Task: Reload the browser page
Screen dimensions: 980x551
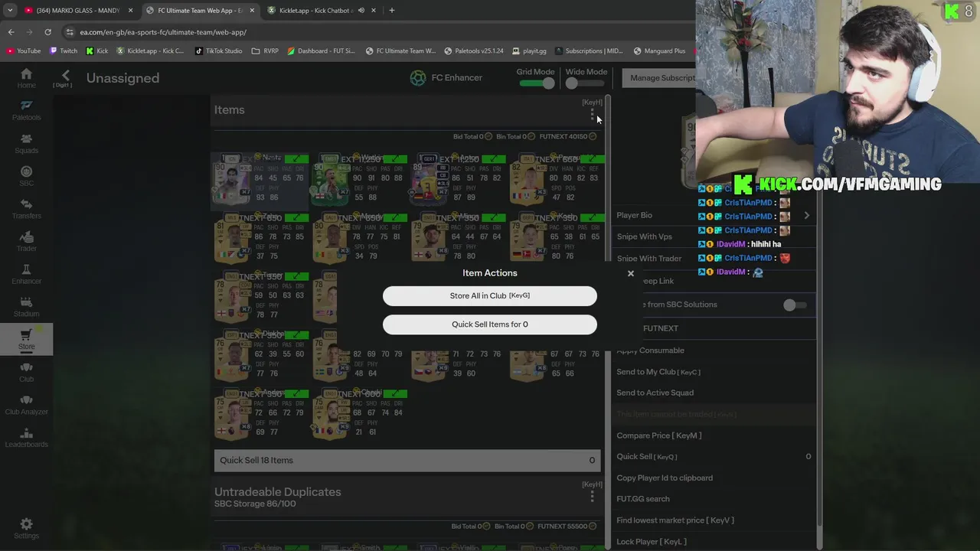Action: click(47, 32)
